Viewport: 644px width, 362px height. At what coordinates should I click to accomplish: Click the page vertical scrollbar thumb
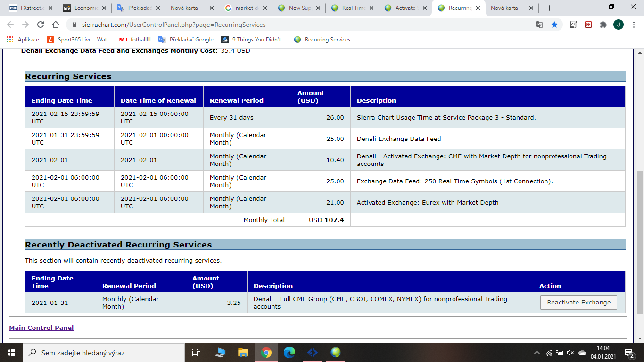pyautogui.click(x=640, y=242)
